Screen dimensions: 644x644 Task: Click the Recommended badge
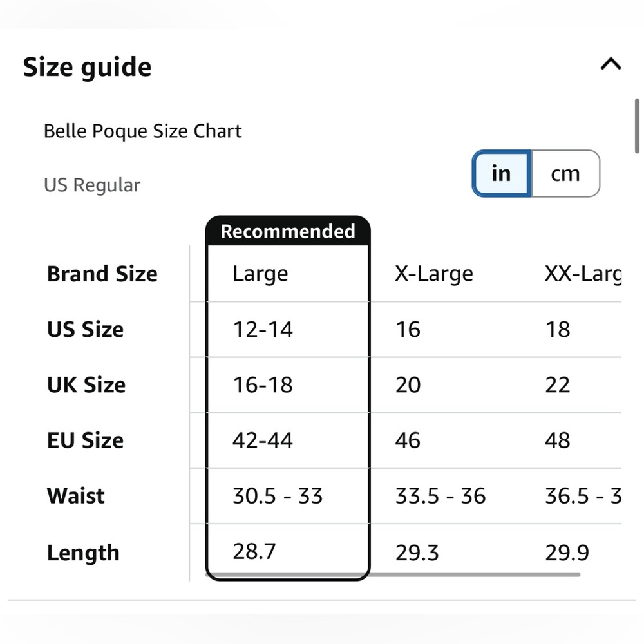tap(288, 231)
